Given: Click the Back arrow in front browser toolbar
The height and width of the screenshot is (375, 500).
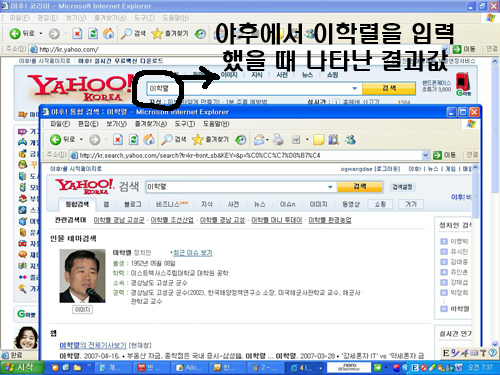Looking at the screenshot, I should pyautogui.click(x=55, y=140).
